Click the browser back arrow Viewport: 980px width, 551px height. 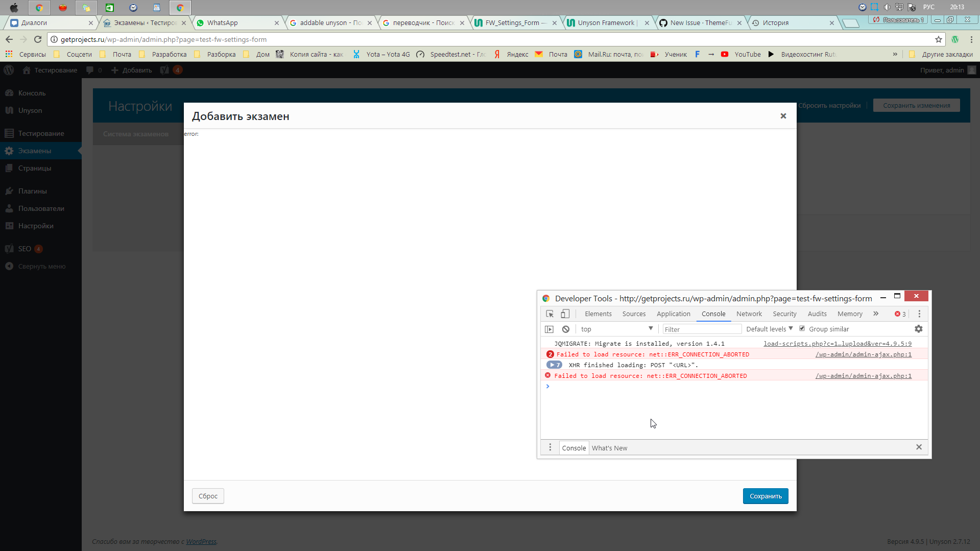9,39
